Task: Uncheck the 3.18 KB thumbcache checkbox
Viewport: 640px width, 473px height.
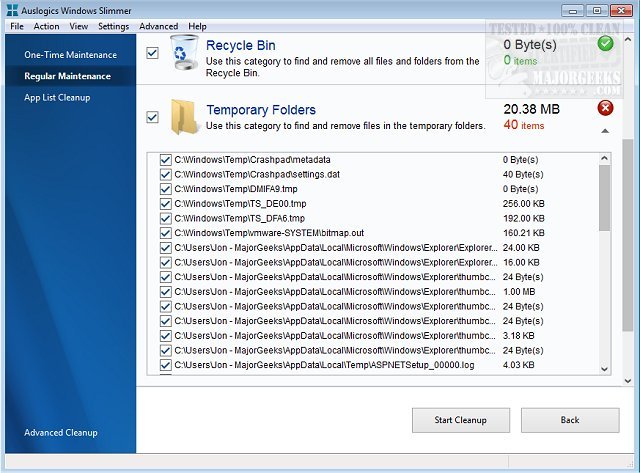Action: point(165,335)
